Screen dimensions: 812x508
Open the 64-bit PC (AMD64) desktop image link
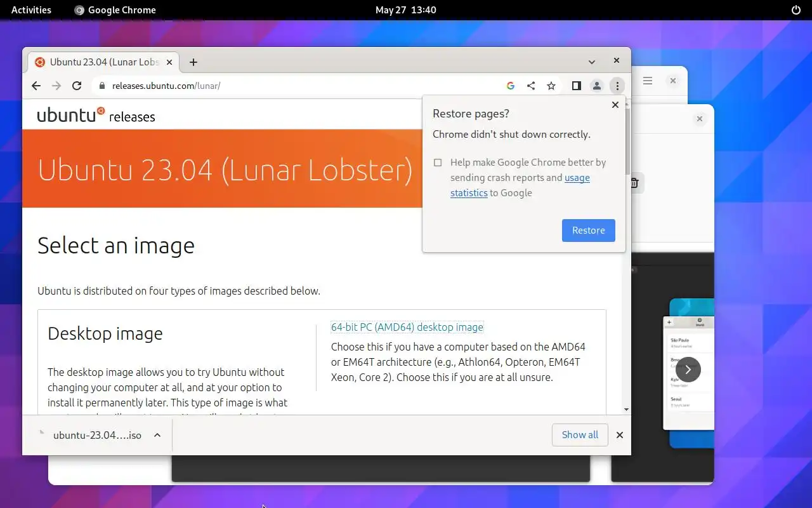(x=407, y=327)
